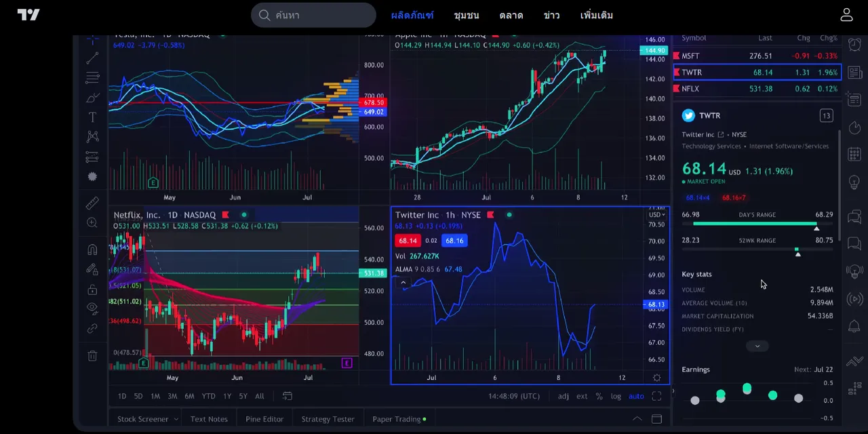Screen dimensions: 868x434
Task: Select the YTD time range button
Action: click(x=208, y=396)
